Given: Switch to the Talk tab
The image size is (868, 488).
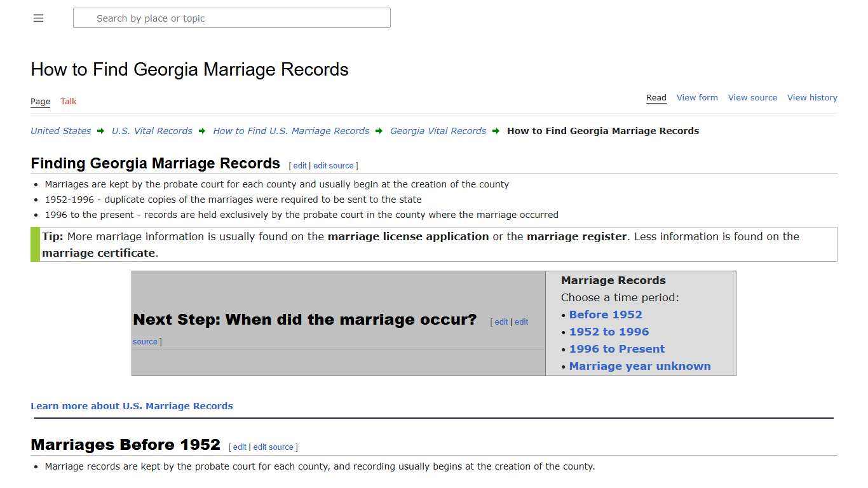Looking at the screenshot, I should [x=68, y=101].
